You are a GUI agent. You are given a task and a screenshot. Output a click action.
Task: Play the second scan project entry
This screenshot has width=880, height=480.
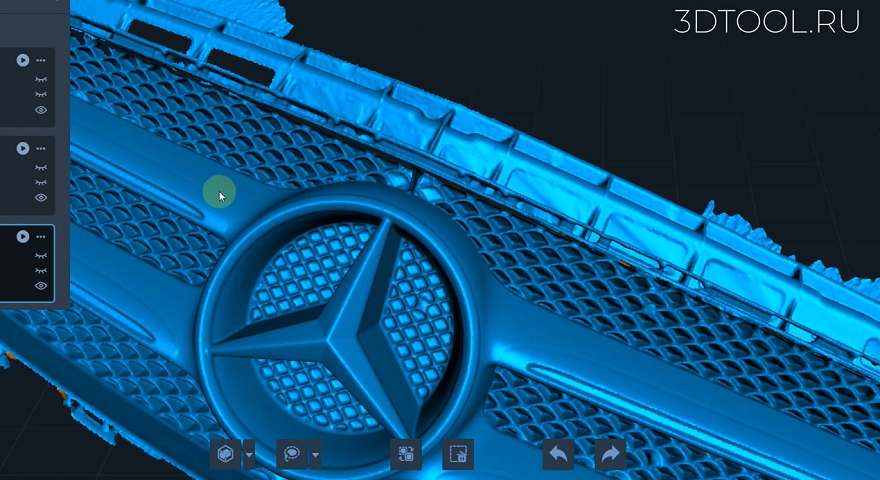[x=22, y=148]
